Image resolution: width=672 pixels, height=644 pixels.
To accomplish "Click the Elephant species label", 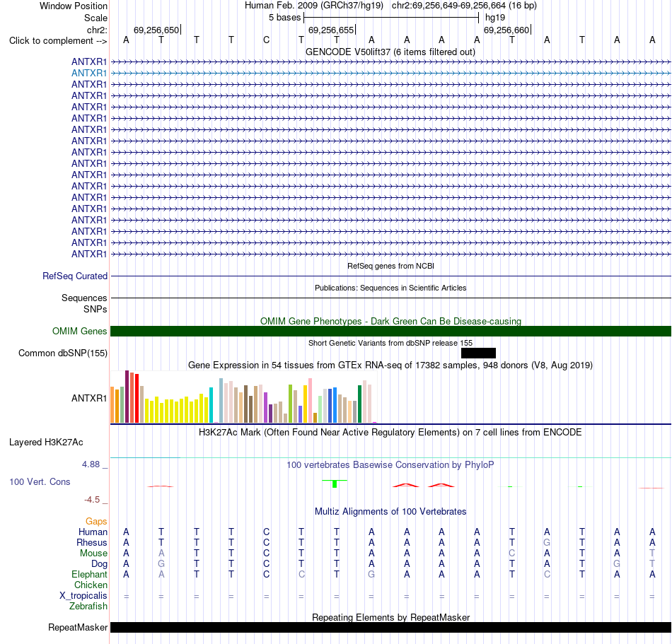I will tap(90, 574).
